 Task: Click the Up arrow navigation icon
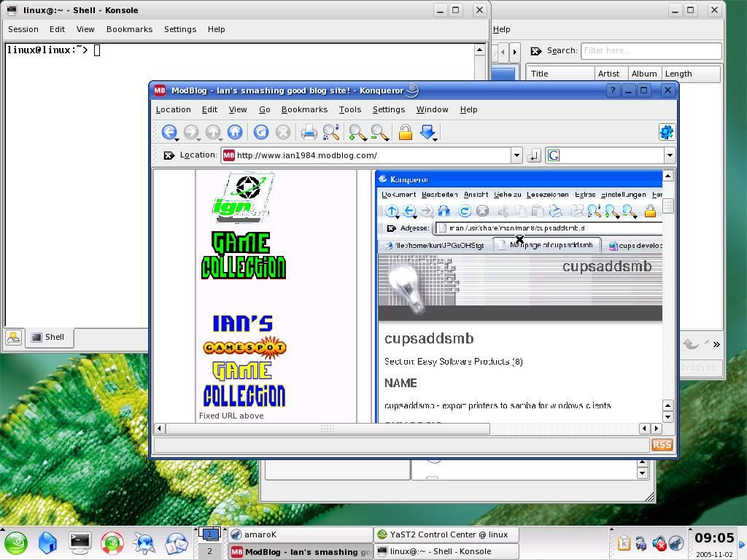(213, 132)
